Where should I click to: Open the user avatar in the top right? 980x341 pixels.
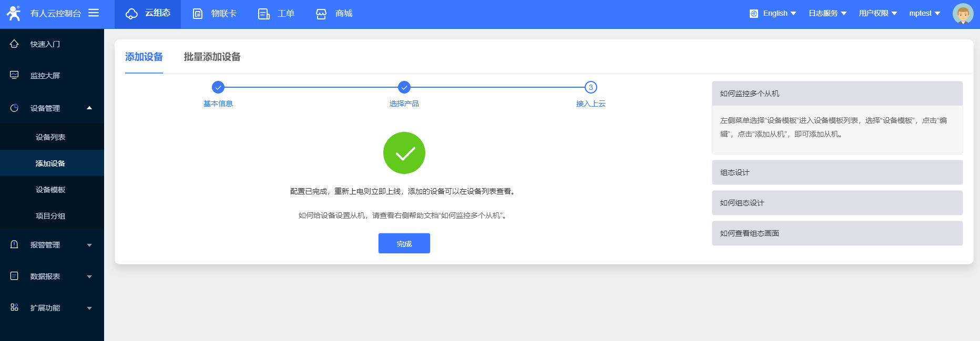[x=963, y=14]
